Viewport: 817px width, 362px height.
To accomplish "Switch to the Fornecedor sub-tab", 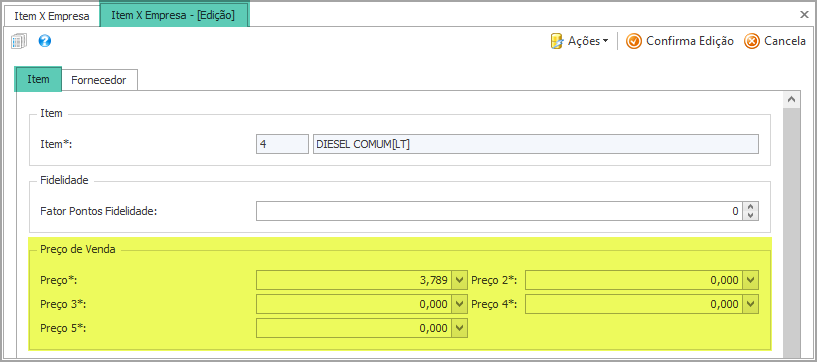I will click(99, 80).
